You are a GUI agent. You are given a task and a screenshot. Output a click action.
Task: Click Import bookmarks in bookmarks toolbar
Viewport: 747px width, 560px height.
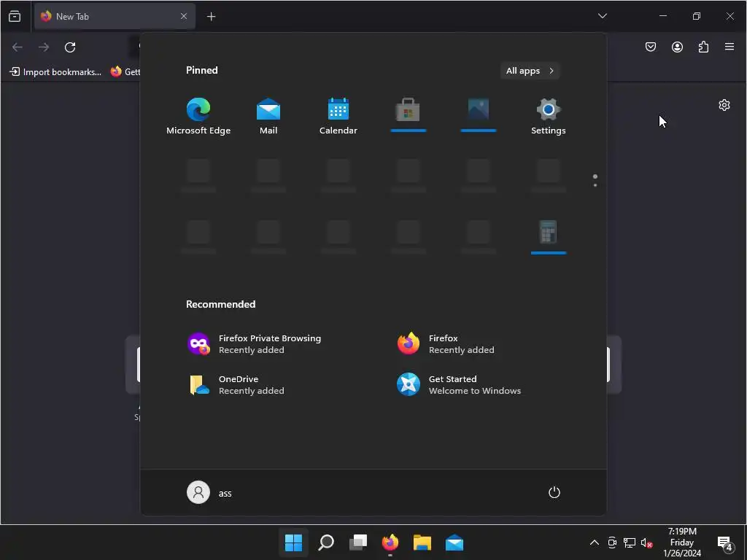pos(55,72)
